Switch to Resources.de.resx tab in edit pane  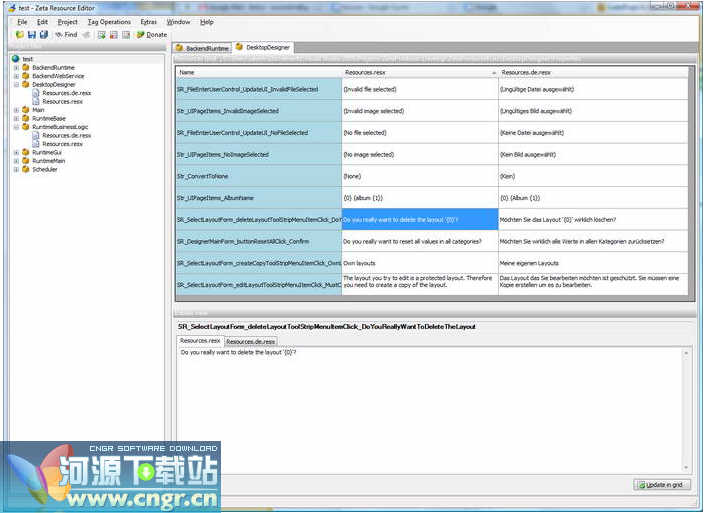pyautogui.click(x=250, y=341)
